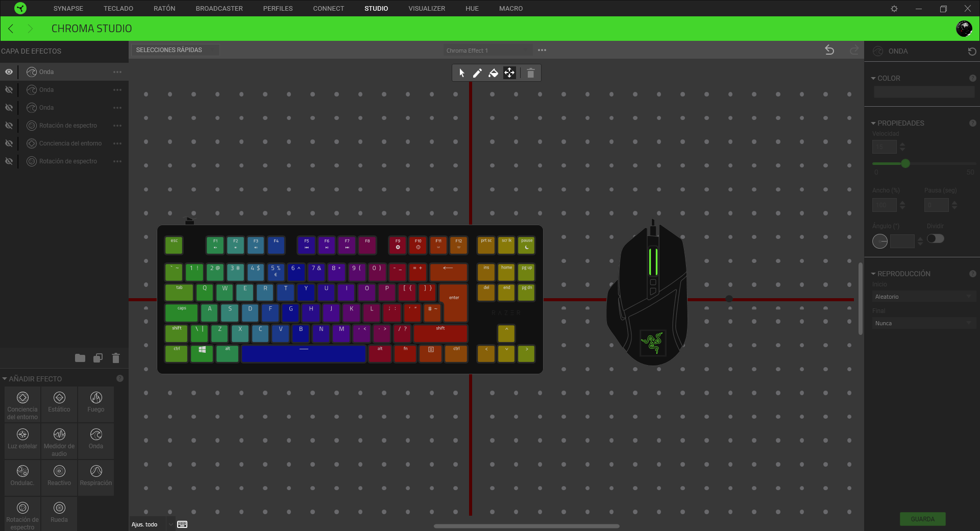Open the VISUALIZER tab
980x531 pixels.
[427, 9]
